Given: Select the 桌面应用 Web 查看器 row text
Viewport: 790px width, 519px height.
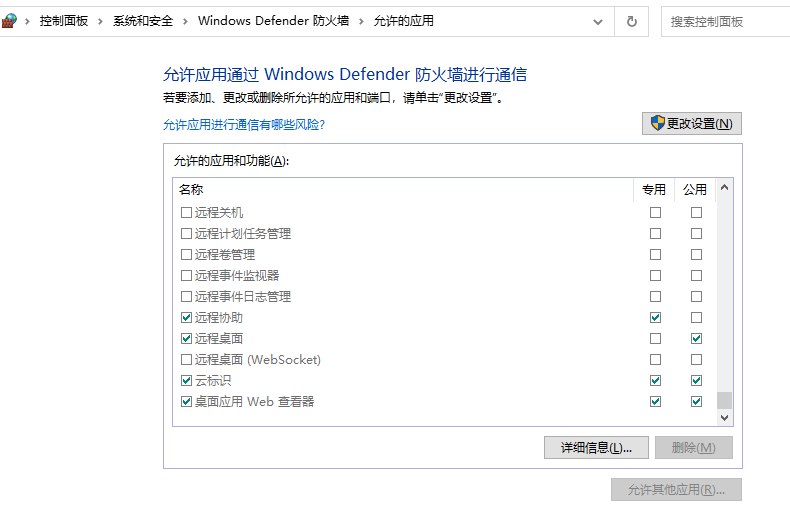Looking at the screenshot, I should [x=254, y=402].
